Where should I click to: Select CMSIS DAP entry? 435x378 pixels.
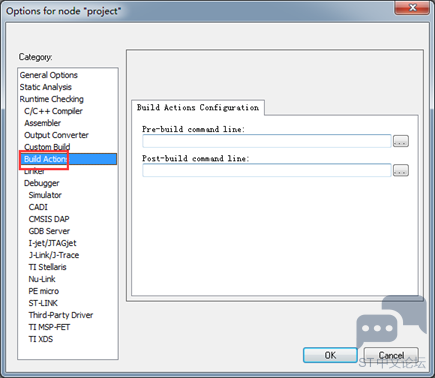tap(49, 219)
